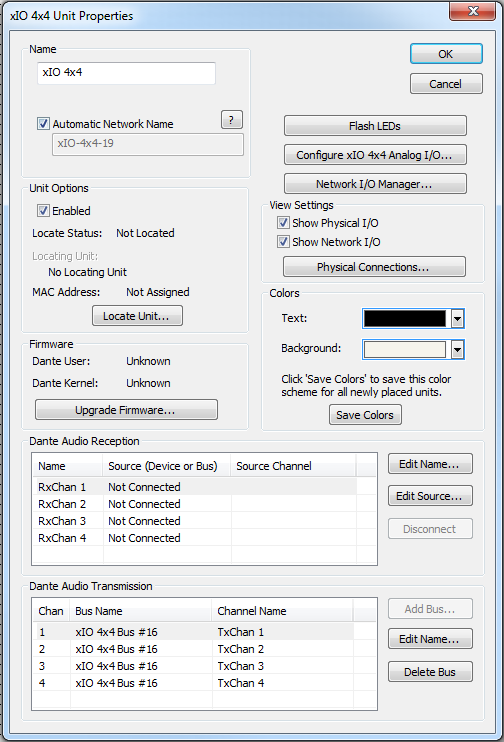Click Not Connected source for RxChan 3
The image size is (504, 742).
144,521
